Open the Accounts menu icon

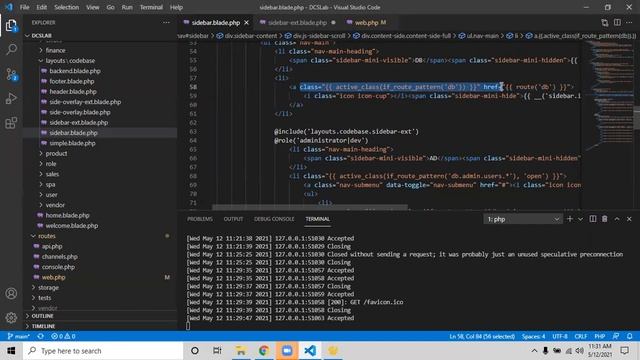(11, 293)
